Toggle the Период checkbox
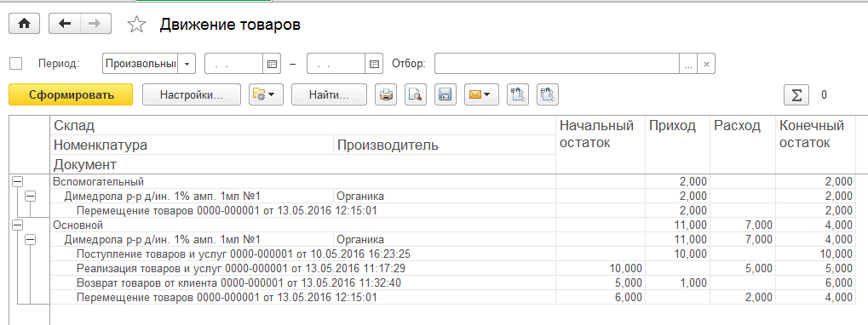The width and height of the screenshot is (868, 325). [x=16, y=64]
